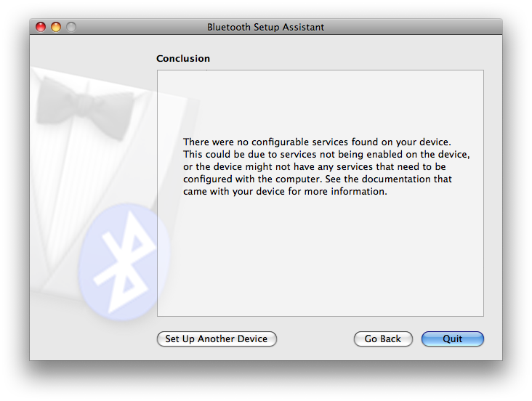Select the Conclusion heading text
This screenshot has height=401, width=532.
tap(183, 58)
